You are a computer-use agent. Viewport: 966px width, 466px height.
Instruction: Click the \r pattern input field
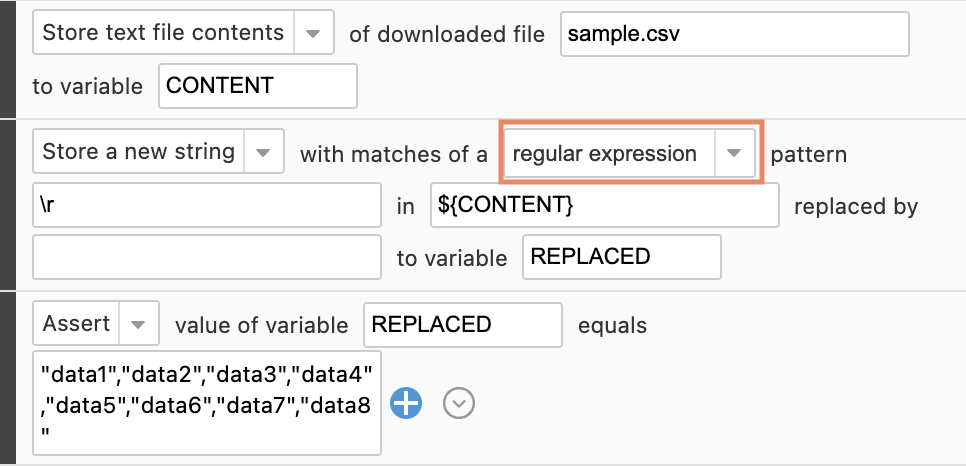pyautogui.click(x=207, y=205)
